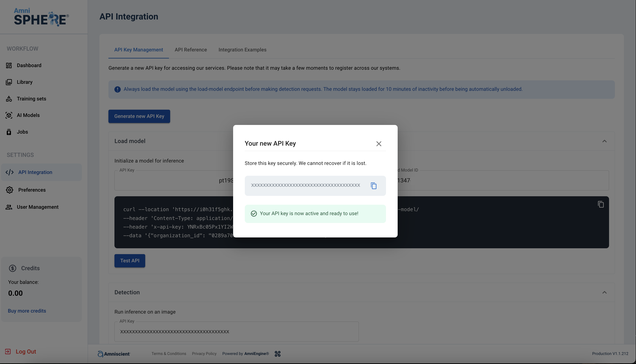Collapse the Load model section
The width and height of the screenshot is (636, 364).
[604, 141]
